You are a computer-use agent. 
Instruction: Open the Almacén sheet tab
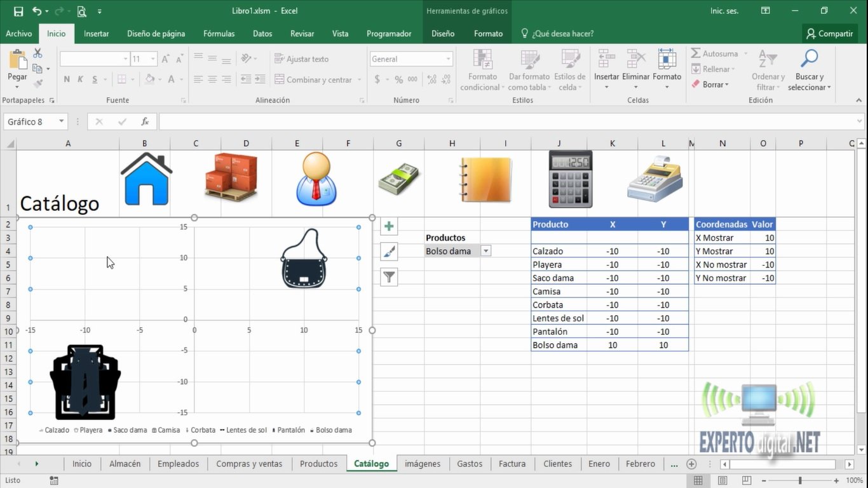(x=125, y=464)
